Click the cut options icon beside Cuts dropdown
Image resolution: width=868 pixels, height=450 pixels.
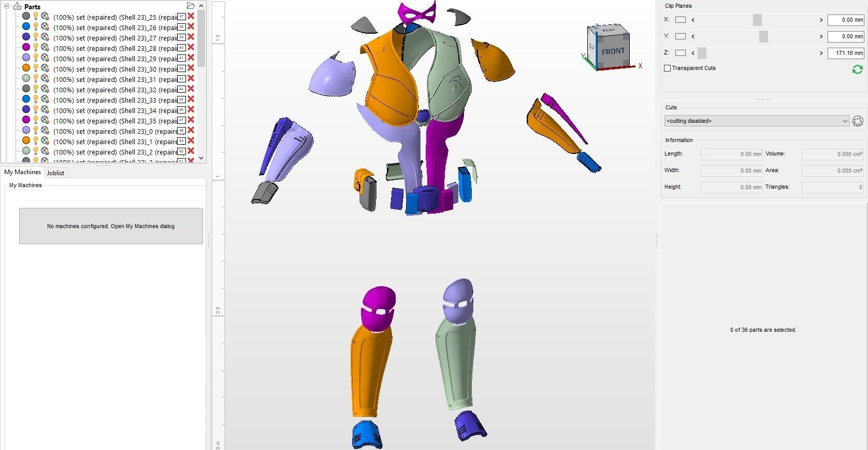[x=858, y=121]
